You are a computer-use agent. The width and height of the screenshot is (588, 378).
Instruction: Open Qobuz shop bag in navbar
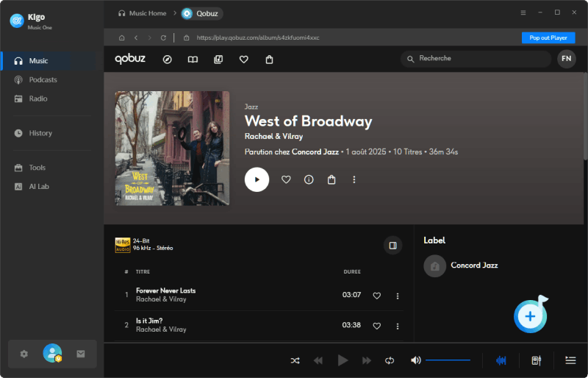[269, 60]
